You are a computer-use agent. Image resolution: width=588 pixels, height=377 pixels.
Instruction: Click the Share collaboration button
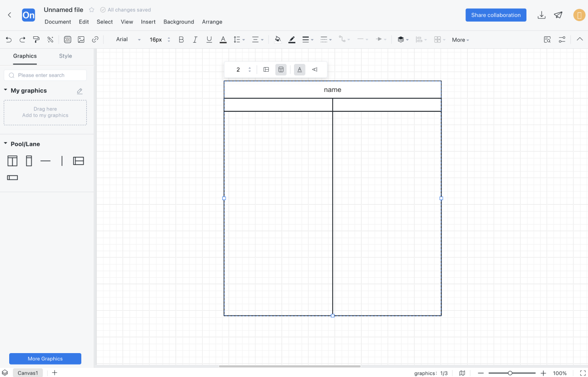(x=496, y=15)
